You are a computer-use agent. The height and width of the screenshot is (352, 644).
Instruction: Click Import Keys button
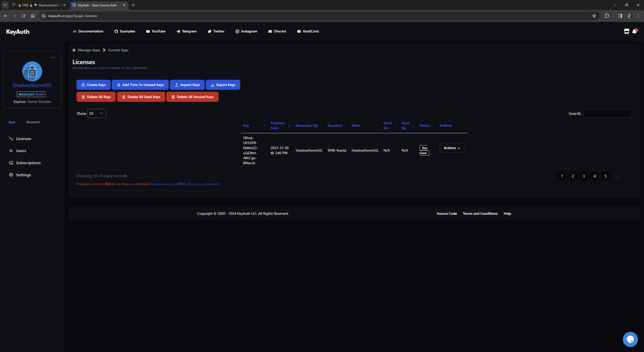point(187,85)
